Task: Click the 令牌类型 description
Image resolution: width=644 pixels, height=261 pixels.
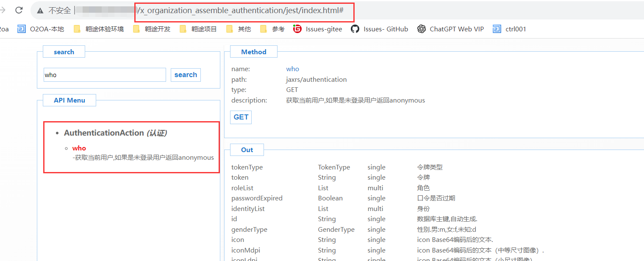Action: pyautogui.click(x=430, y=167)
